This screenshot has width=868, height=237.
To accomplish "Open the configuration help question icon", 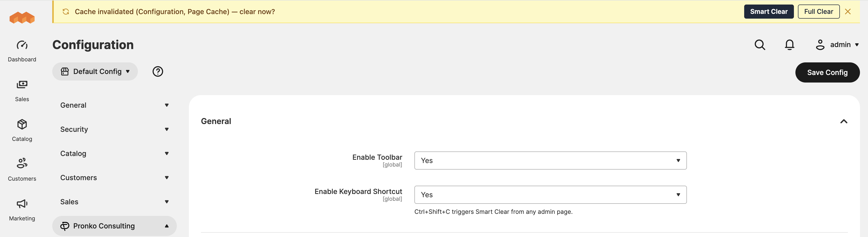I will [x=158, y=71].
